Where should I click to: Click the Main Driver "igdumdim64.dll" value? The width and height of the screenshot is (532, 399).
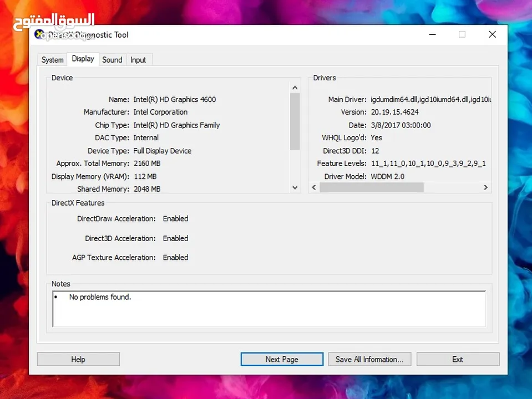pyautogui.click(x=430, y=100)
